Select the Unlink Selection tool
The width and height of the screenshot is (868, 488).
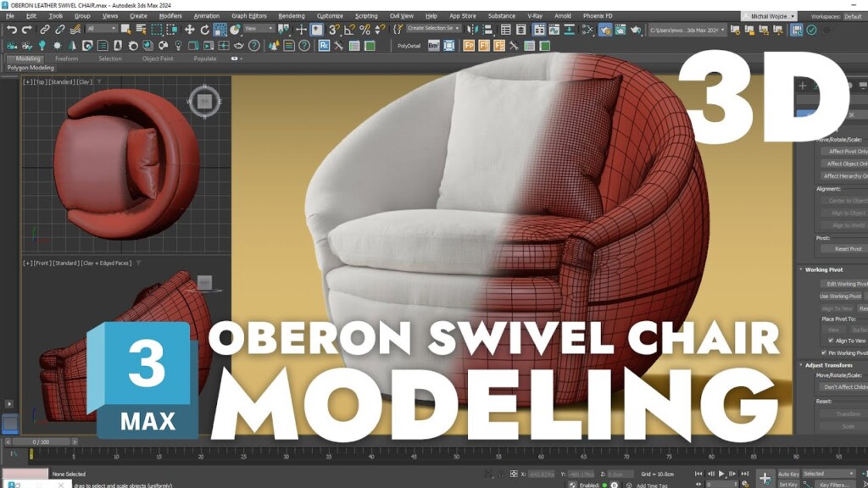tap(60, 30)
